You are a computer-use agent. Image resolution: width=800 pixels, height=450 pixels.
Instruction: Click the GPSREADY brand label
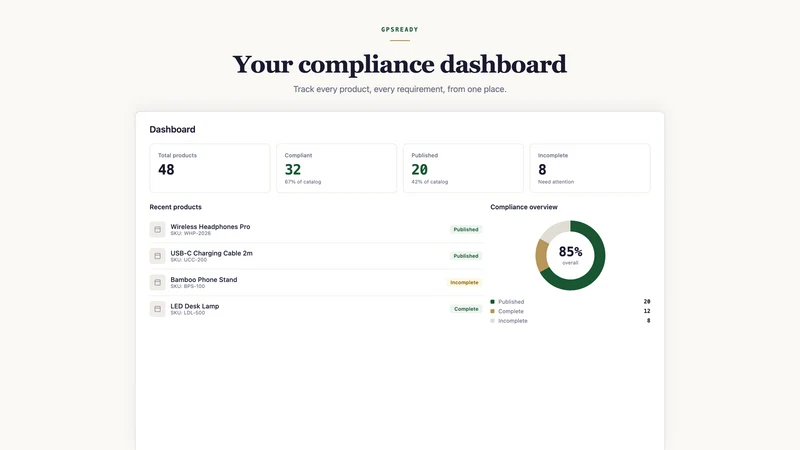click(x=399, y=30)
